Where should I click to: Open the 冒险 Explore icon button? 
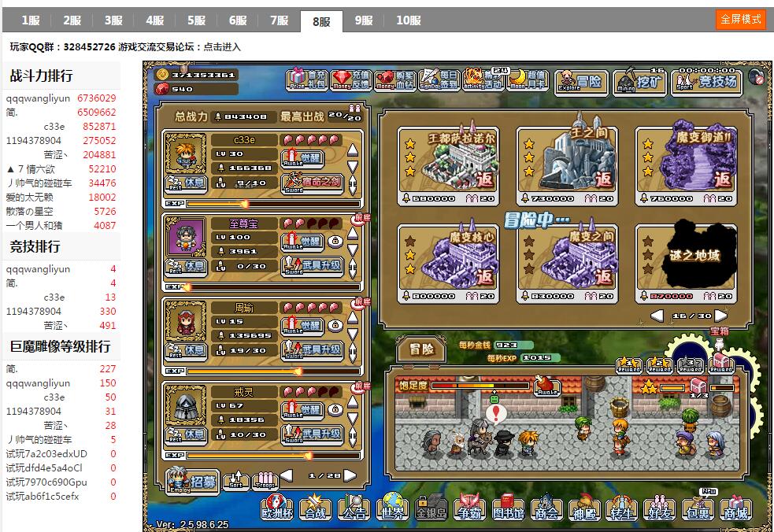(580, 81)
